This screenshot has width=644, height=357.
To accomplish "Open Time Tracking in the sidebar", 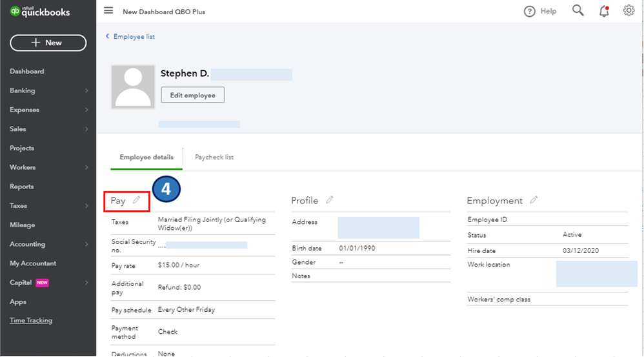I will click(x=31, y=320).
